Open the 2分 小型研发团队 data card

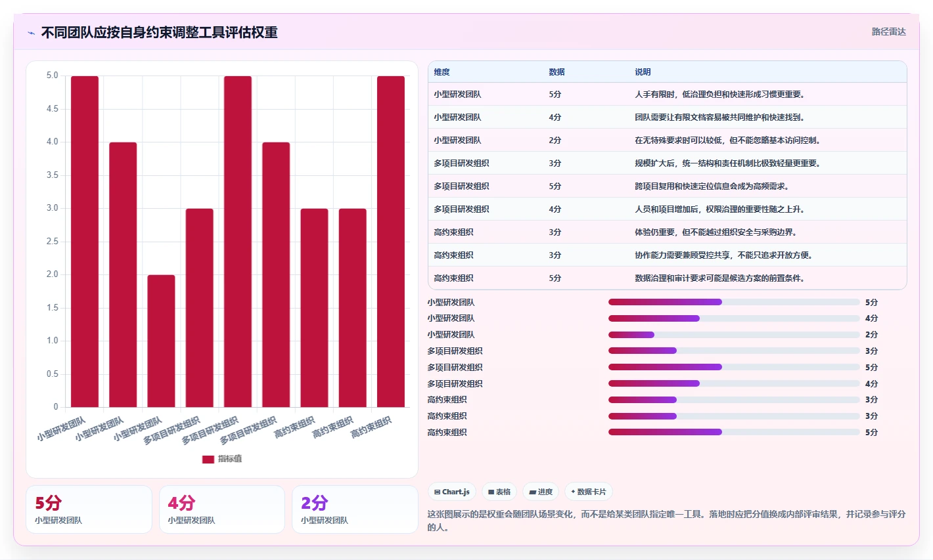coord(355,509)
